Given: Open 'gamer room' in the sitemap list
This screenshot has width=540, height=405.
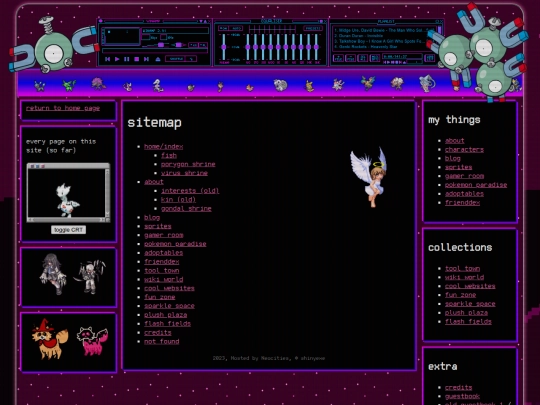Looking at the screenshot, I should pos(164,235).
